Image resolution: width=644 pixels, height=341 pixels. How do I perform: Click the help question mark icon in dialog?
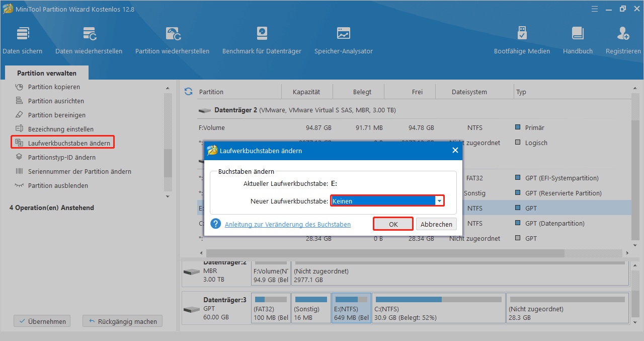click(x=216, y=224)
